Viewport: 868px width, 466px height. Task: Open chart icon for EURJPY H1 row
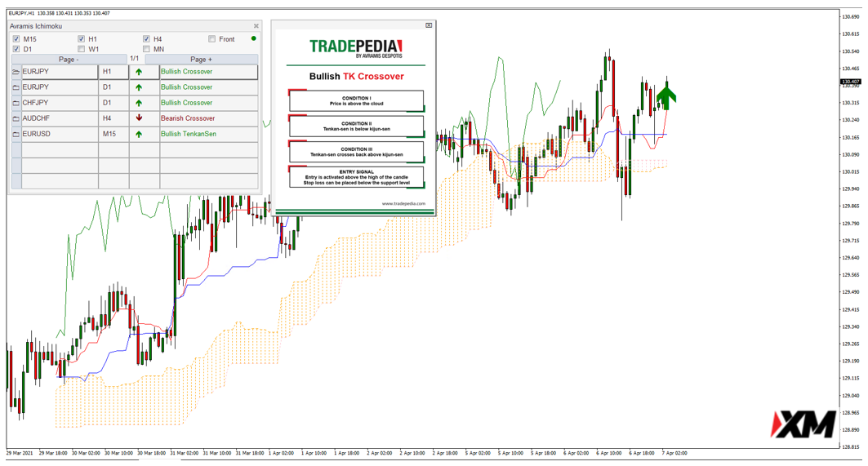[16, 72]
